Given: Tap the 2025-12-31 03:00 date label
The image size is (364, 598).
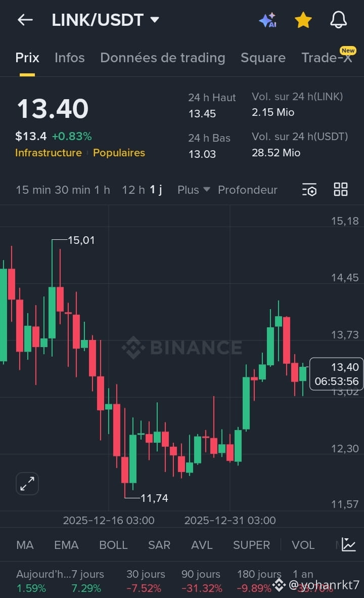Looking at the screenshot, I should [x=230, y=520].
